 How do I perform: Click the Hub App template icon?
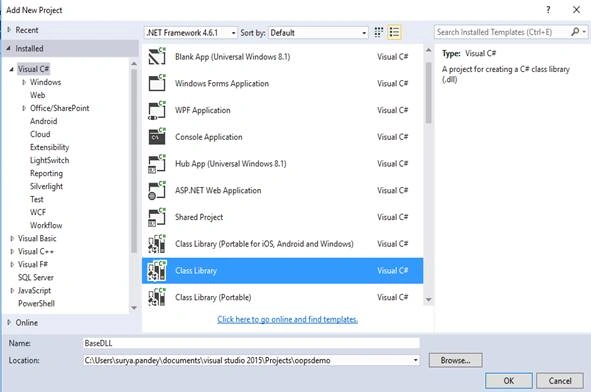157,163
